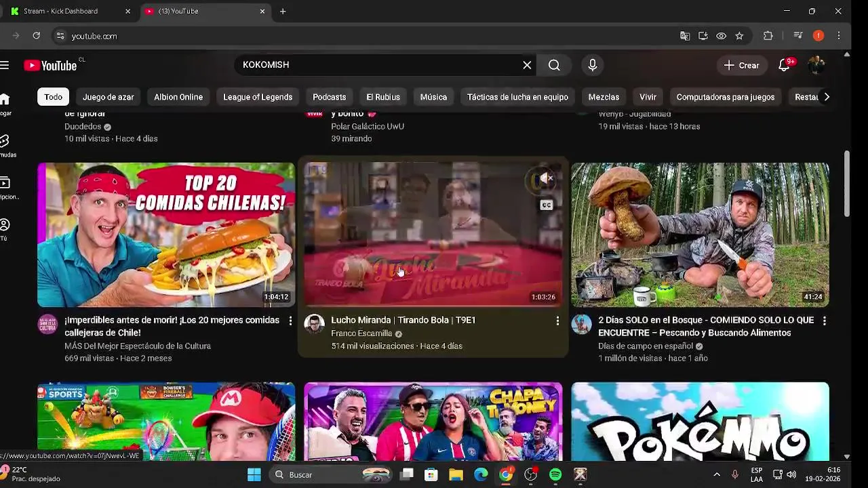The width and height of the screenshot is (868, 488).
Task: Close the (13) YouTube tab
Action: click(x=262, y=12)
